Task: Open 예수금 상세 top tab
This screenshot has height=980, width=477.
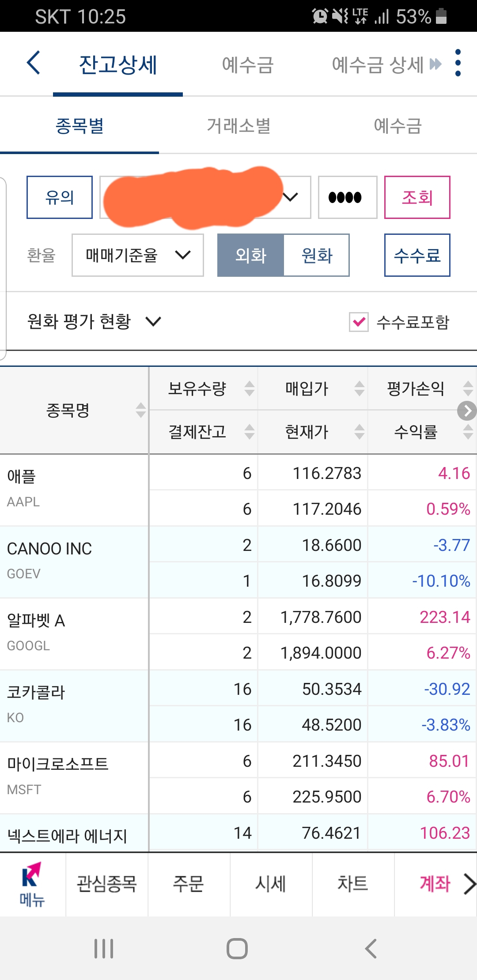Action: pos(378,64)
